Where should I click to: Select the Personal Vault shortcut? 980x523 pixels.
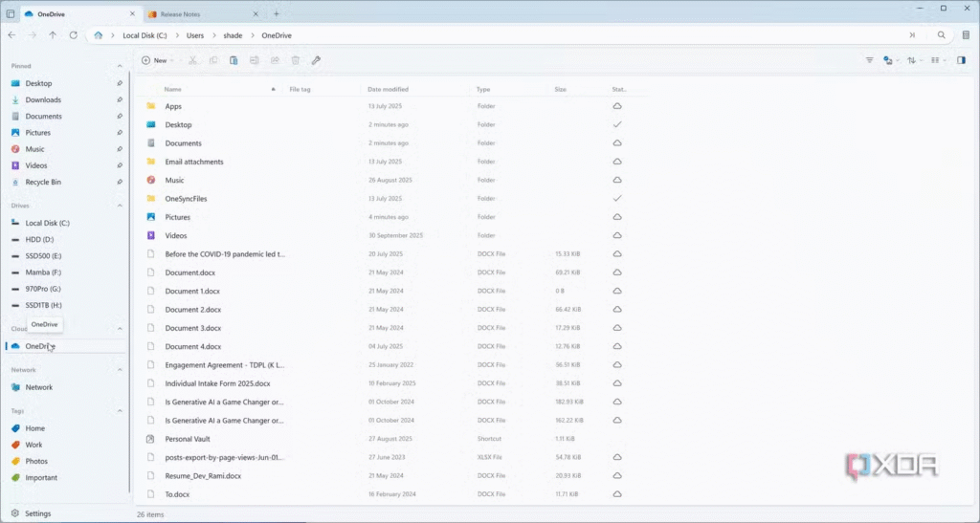pyautogui.click(x=188, y=439)
